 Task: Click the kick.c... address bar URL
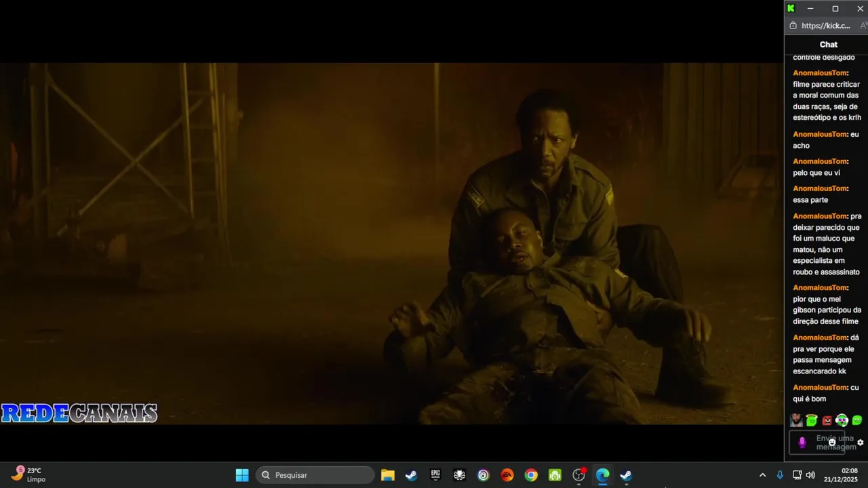[825, 26]
